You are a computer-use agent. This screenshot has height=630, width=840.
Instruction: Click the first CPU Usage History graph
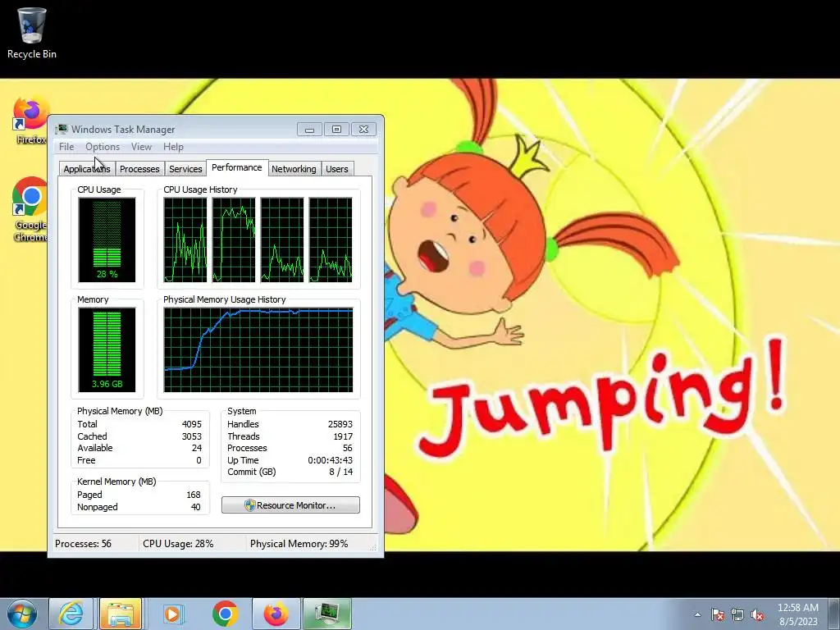[x=185, y=240]
